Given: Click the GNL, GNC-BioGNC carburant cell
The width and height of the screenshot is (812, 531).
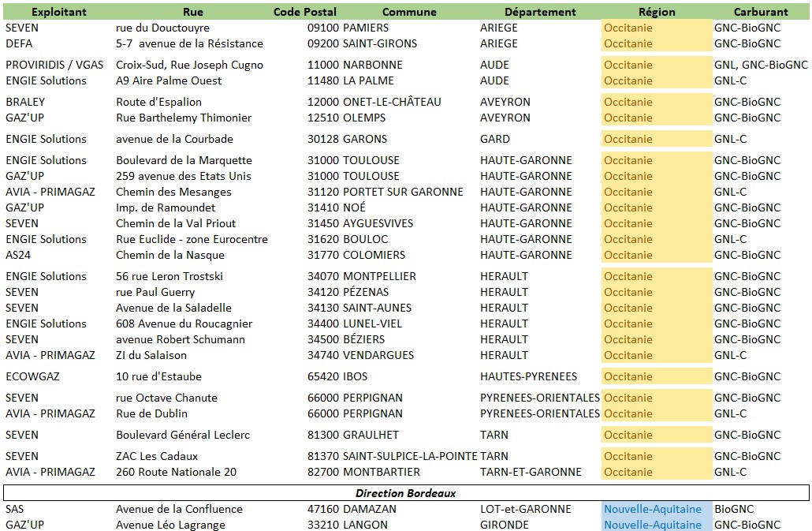Looking at the screenshot, I should point(761,65).
